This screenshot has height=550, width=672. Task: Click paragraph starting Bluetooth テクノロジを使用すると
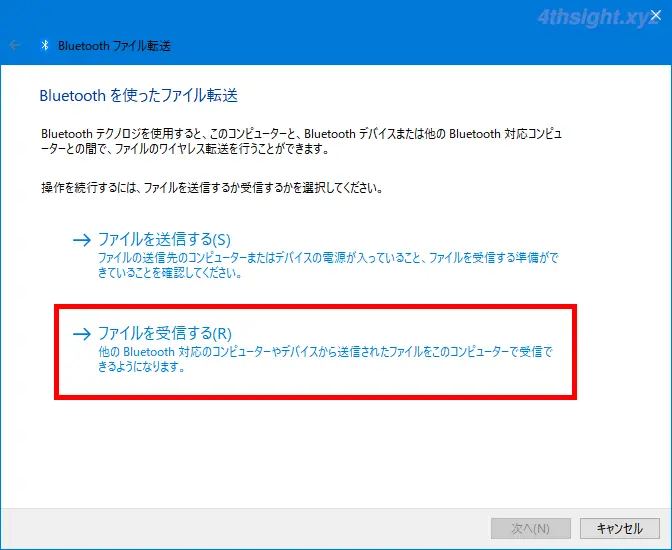pyautogui.click(x=301, y=141)
